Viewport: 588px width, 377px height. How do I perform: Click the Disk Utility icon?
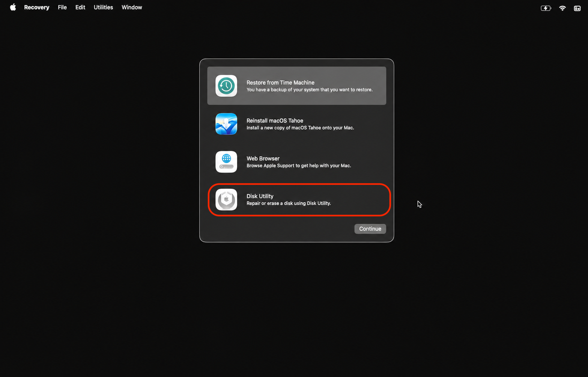pos(226,200)
